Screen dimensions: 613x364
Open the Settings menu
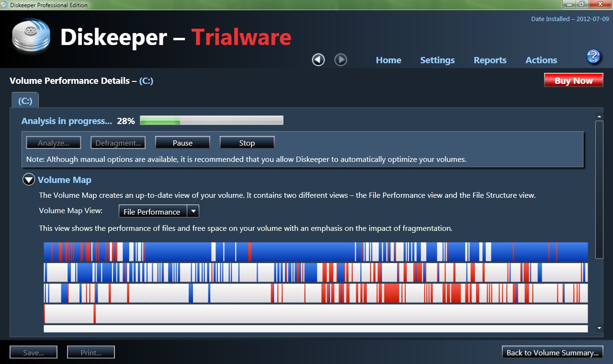pos(437,60)
